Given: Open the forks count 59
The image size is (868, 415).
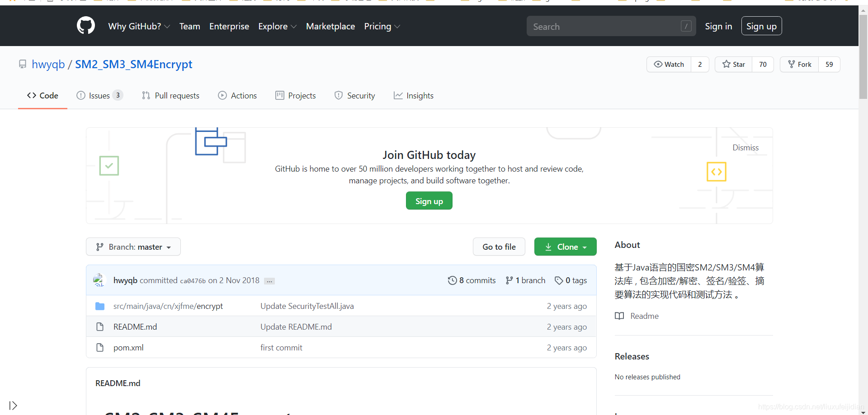Looking at the screenshot, I should click(x=829, y=64).
